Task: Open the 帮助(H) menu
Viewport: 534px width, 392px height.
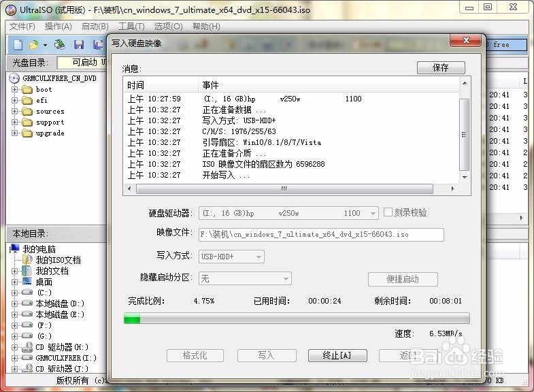Action: pos(206,27)
